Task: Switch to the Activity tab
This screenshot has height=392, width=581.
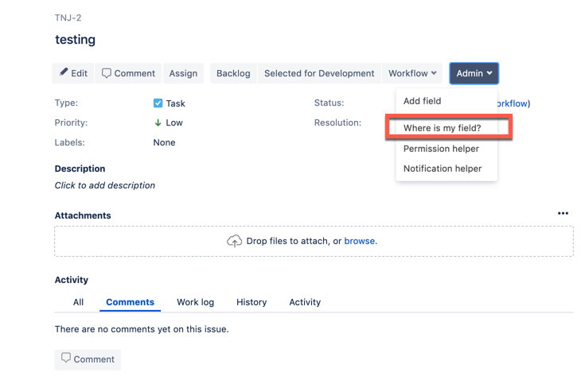Action: pos(305,302)
